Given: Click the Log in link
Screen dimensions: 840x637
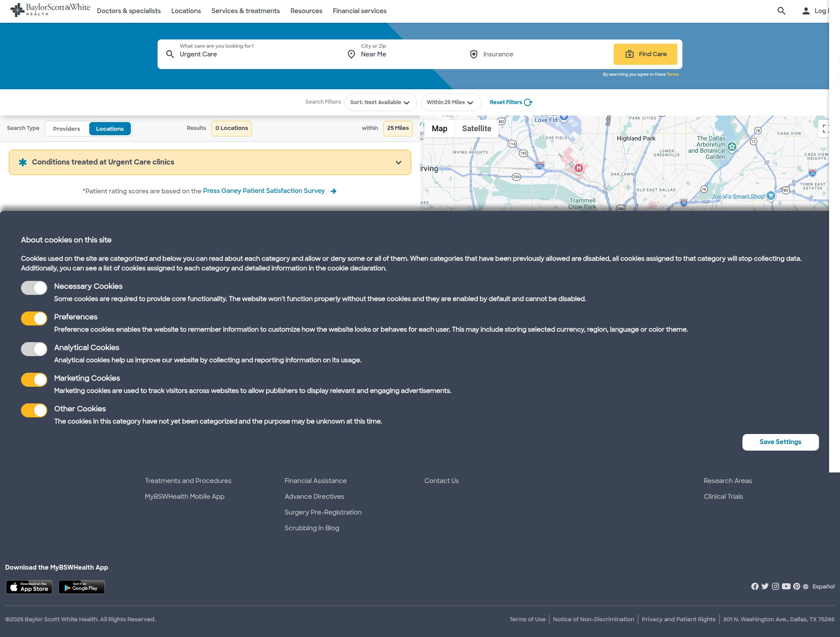Looking at the screenshot, I should click(821, 11).
